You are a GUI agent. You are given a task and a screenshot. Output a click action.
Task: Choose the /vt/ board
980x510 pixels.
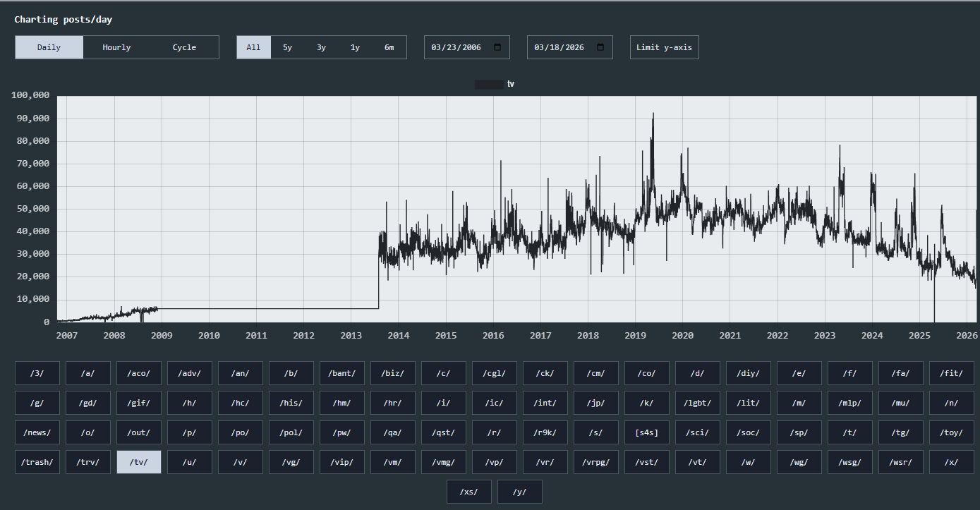click(x=698, y=462)
